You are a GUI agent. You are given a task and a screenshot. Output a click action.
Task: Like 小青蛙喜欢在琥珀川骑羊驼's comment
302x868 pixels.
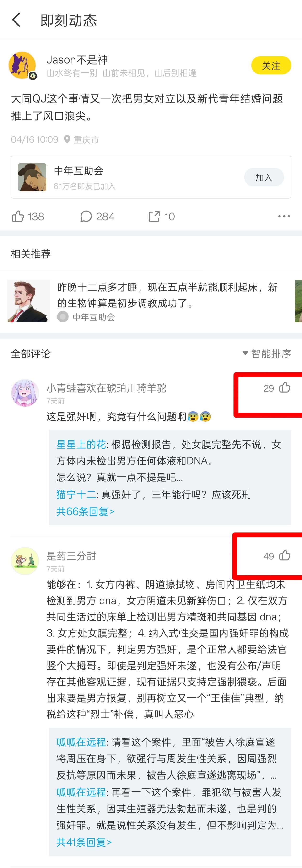pyautogui.click(x=285, y=387)
